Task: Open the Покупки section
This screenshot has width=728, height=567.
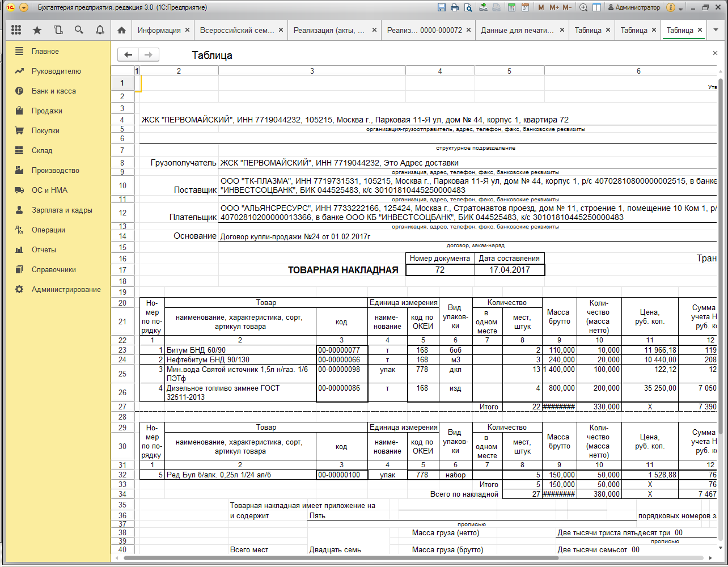Action: 45,130
